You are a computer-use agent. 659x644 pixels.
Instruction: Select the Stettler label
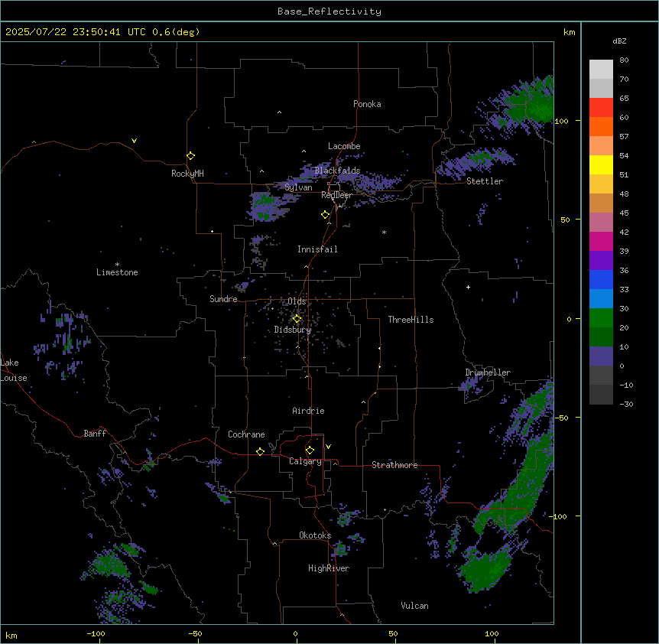484,181
